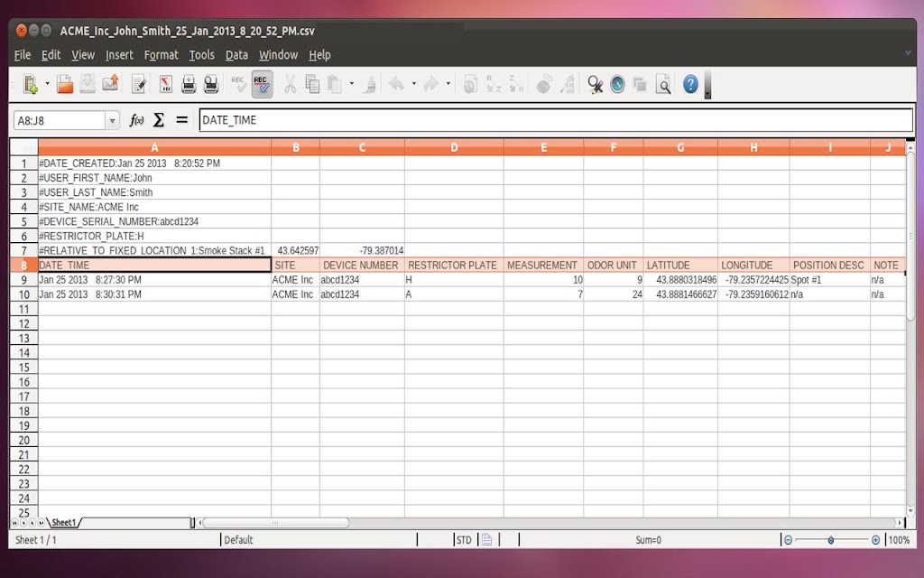Click the zoom in plus button
The width and height of the screenshot is (924, 578).
coord(875,540)
